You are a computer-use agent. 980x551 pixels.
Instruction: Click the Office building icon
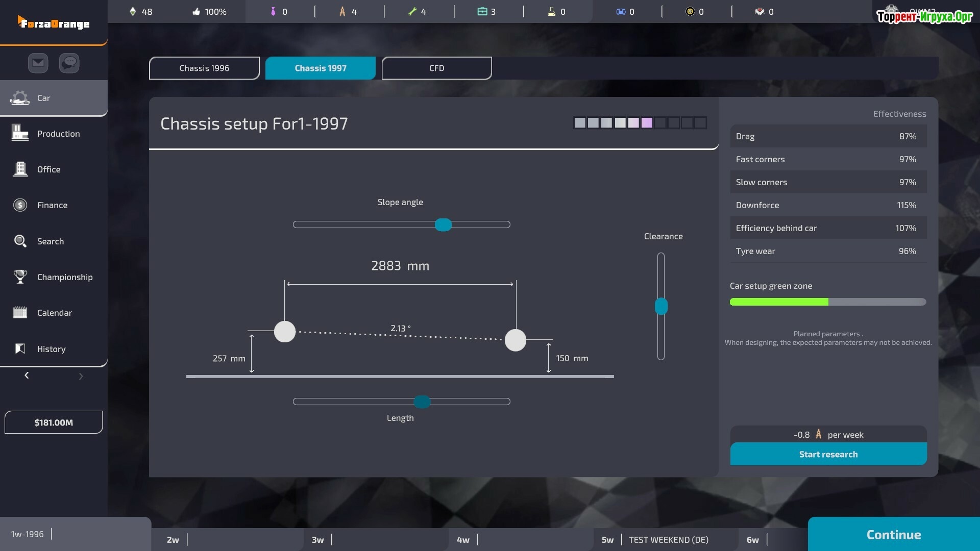pyautogui.click(x=20, y=169)
